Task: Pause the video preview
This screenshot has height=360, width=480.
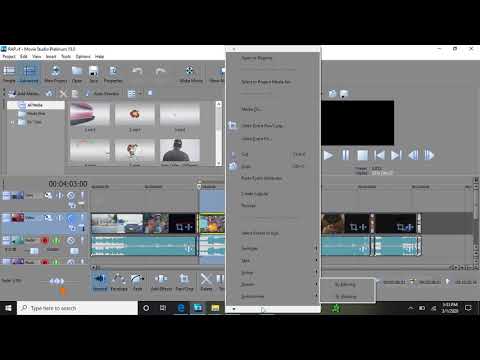Action: 345,155
